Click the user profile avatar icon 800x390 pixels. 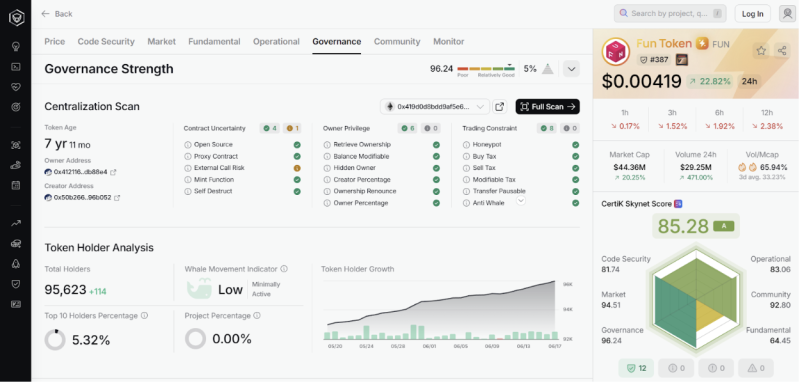point(787,13)
